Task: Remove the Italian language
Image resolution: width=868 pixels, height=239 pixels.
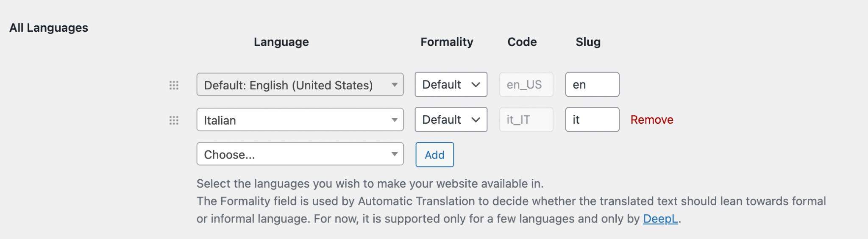Action: 652,119
